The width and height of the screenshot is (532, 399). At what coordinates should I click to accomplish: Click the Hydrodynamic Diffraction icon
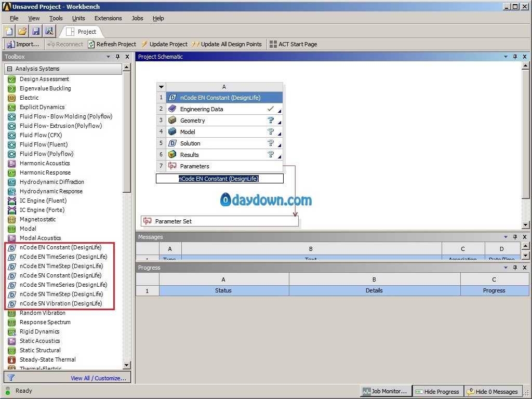(x=11, y=182)
